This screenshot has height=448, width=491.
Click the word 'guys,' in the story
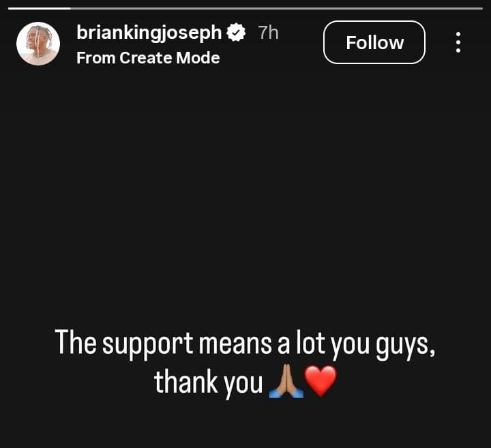(x=406, y=346)
